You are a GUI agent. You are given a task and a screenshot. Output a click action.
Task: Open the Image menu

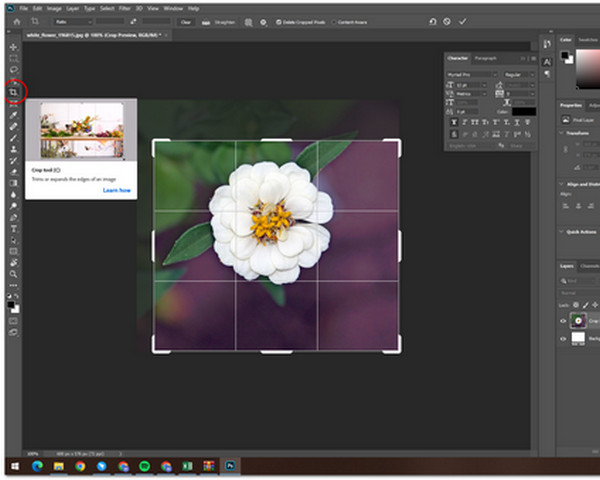coord(54,8)
